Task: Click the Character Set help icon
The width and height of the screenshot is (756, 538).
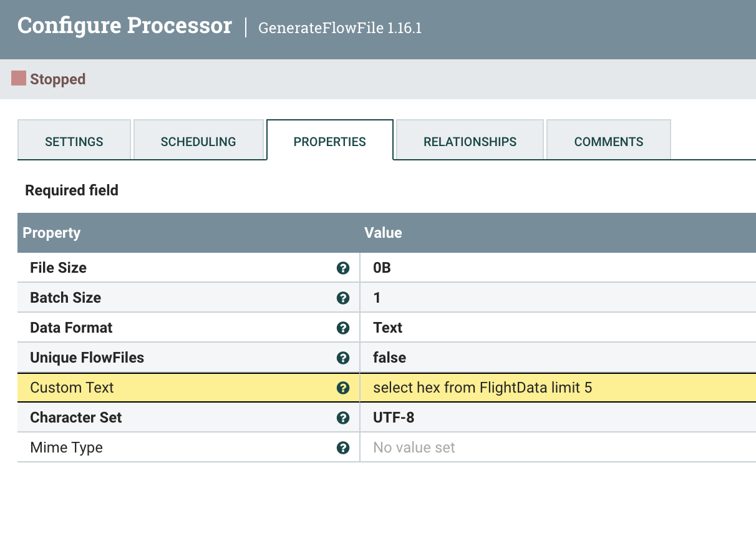Action: coord(343,418)
